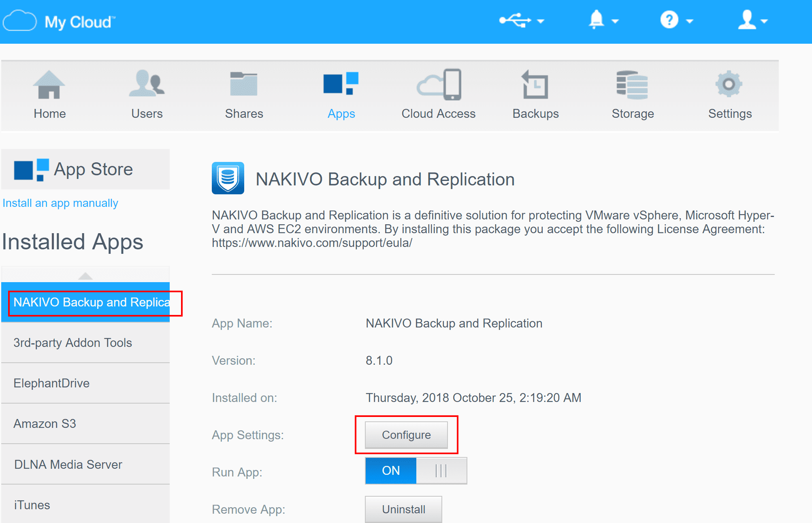The height and width of the screenshot is (523, 812).
Task: Click Install an app manually link
Action: [x=60, y=203]
